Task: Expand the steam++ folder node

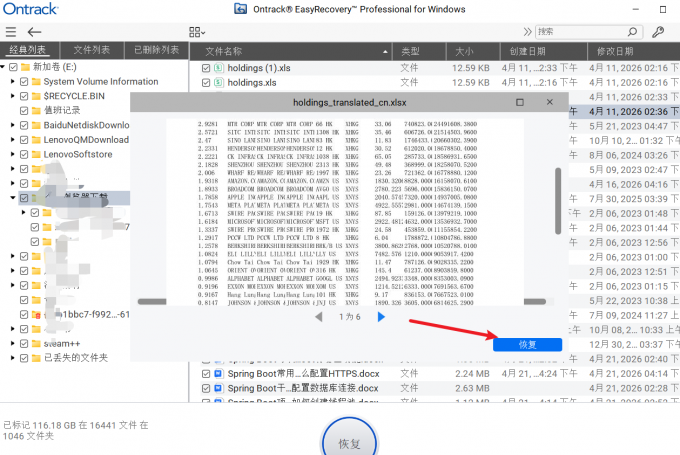Action: (13, 344)
